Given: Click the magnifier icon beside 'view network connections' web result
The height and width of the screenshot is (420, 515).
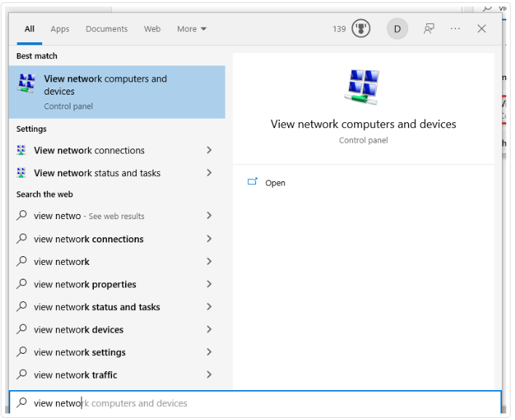Looking at the screenshot, I should [22, 239].
